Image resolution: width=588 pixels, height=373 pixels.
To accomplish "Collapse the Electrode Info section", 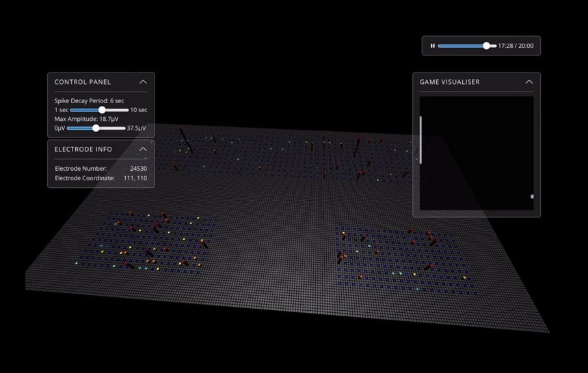I will (143, 149).
